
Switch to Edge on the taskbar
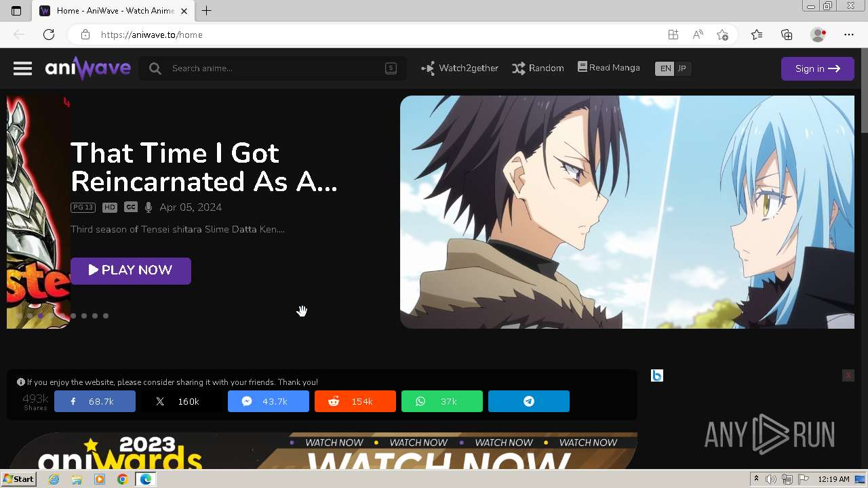[145, 479]
